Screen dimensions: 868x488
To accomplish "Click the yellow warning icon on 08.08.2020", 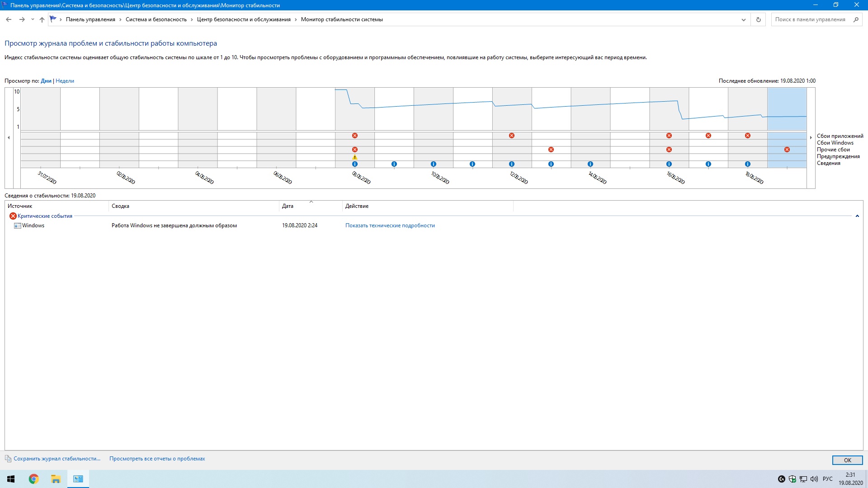I will [x=355, y=157].
